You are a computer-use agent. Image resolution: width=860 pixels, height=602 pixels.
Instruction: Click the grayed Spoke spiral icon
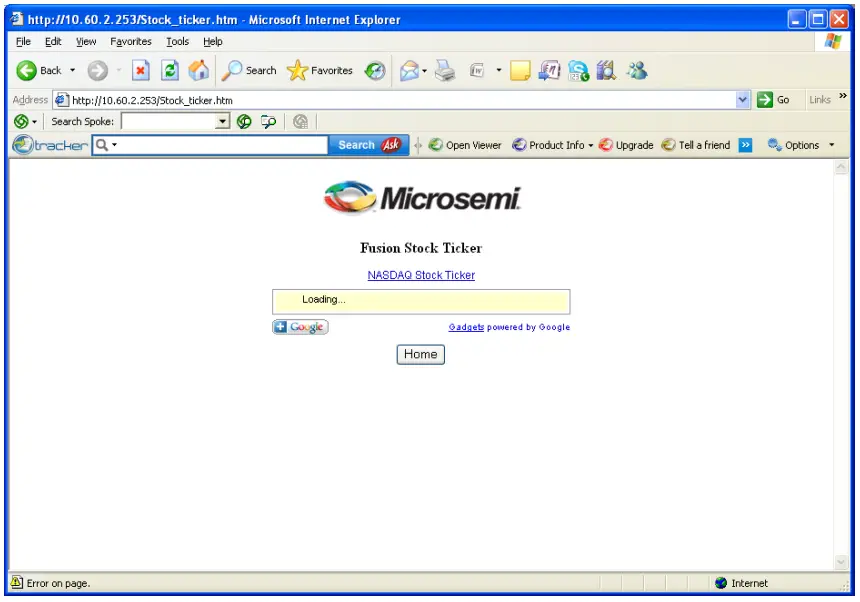tap(301, 122)
